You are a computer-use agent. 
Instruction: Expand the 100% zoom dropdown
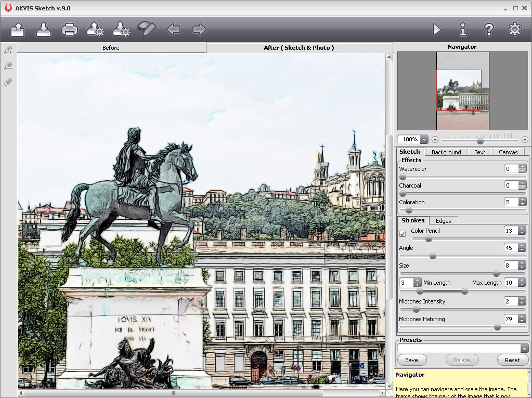pyautogui.click(x=424, y=139)
